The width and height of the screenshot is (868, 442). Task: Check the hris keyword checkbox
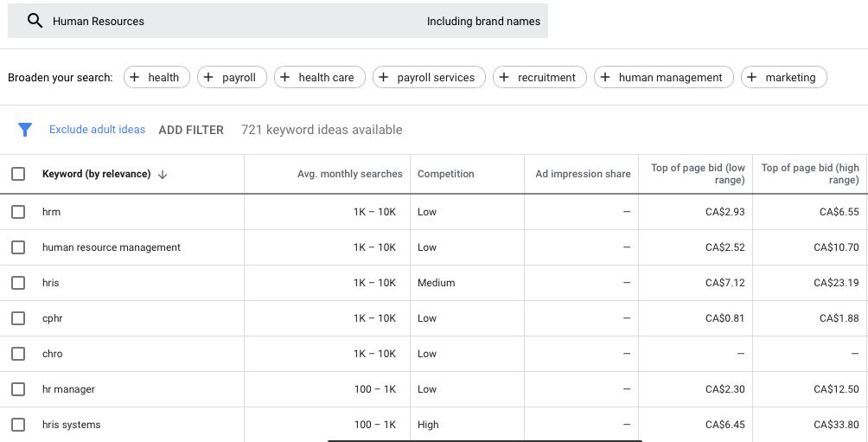18,283
